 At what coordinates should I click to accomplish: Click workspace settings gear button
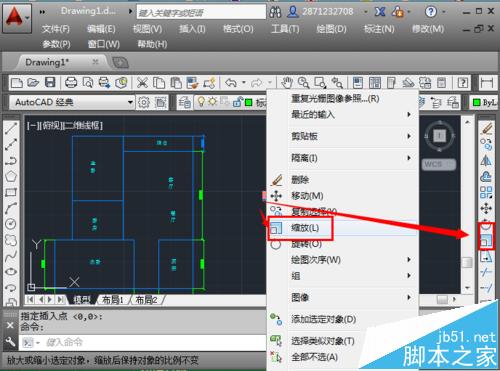click(144, 102)
